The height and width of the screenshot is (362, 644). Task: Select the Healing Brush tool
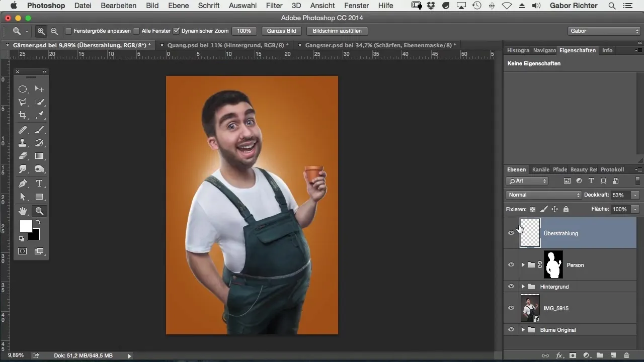coord(23,130)
